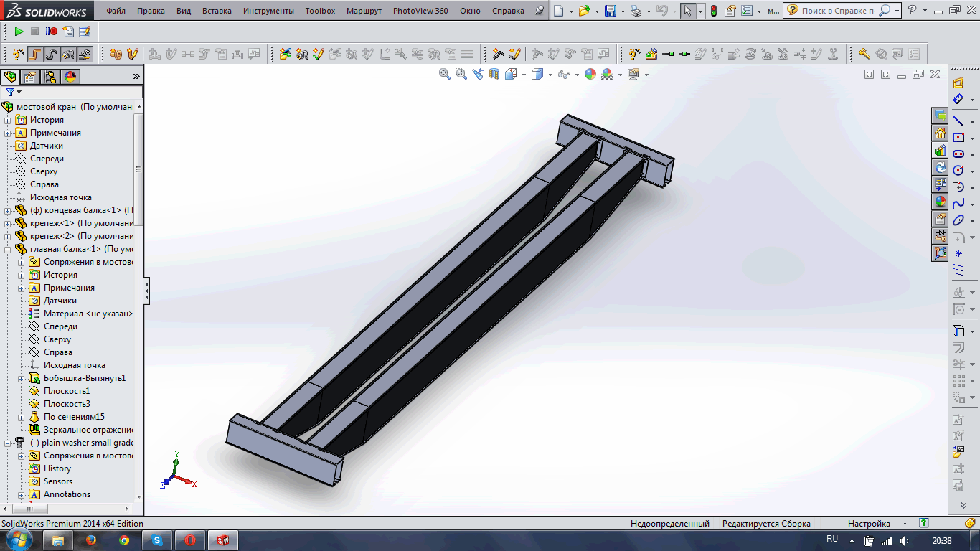Screen dimensions: 980x551
Task: Click the Zoom to Fit icon
Action: [x=445, y=74]
